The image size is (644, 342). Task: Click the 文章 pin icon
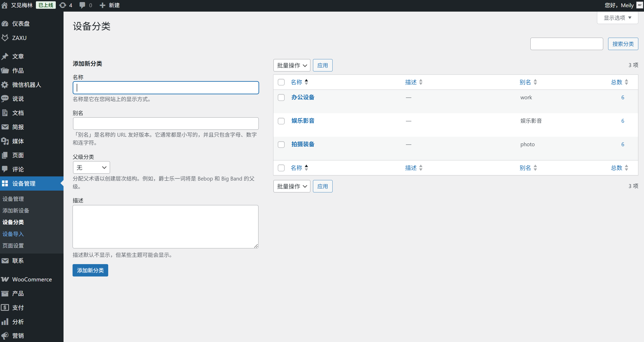pos(5,56)
